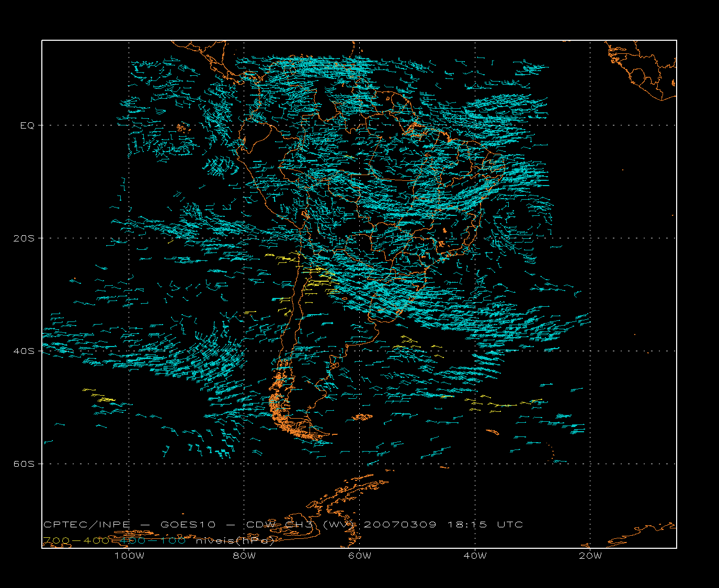This screenshot has height=588, width=719.
Task: Click the 40W longitude axis label
Action: (475, 556)
